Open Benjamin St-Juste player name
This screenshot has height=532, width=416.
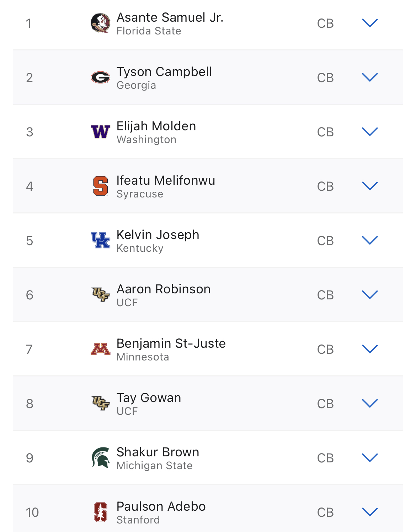point(171,343)
